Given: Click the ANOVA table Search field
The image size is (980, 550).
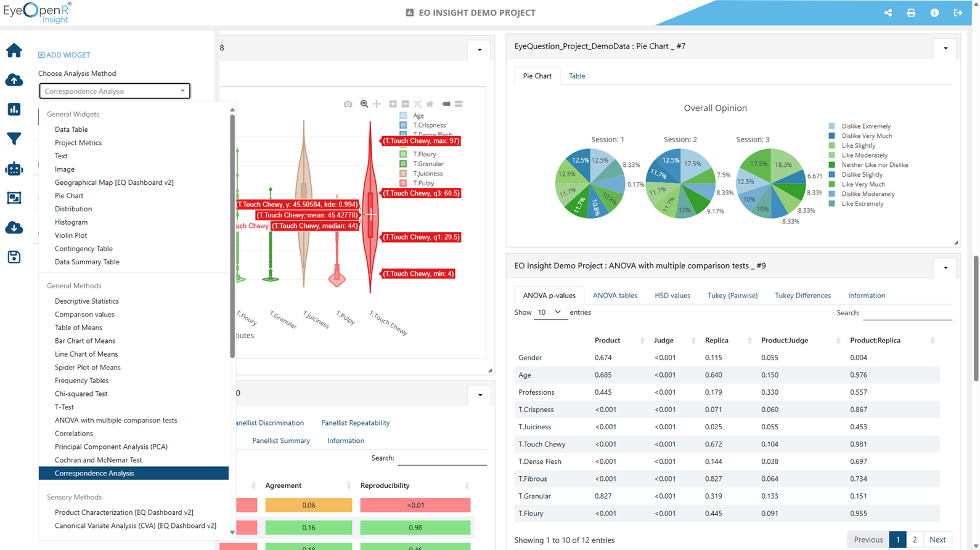Looking at the screenshot, I should (907, 313).
